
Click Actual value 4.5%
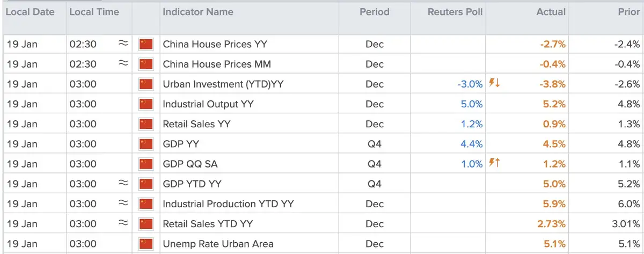click(x=555, y=144)
